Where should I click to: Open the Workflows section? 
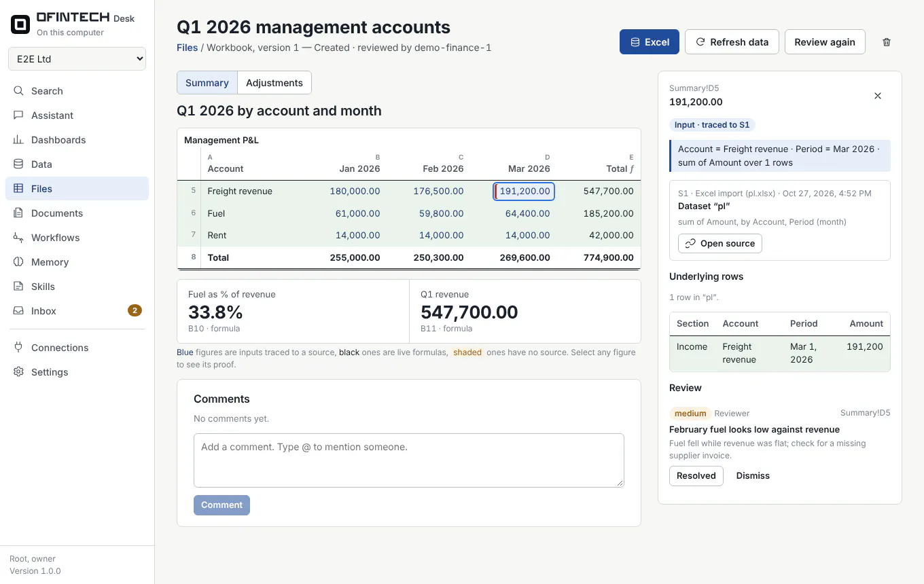(77, 238)
